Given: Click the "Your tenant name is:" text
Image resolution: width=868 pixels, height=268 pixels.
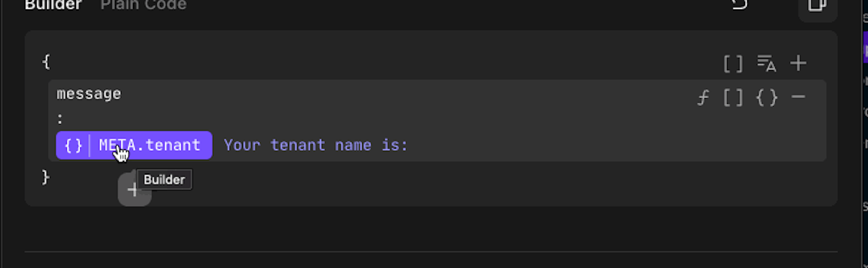Looking at the screenshot, I should point(315,145).
